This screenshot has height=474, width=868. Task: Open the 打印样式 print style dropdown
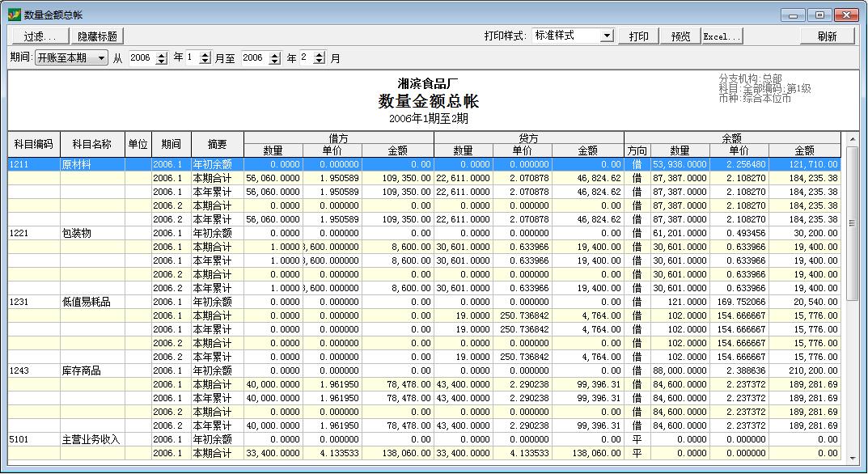608,35
